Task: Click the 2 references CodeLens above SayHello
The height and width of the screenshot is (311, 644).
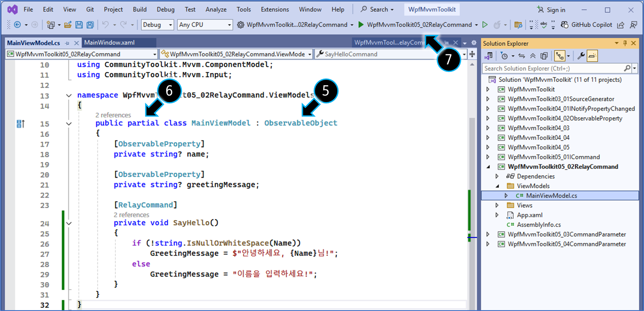Action: [x=132, y=215]
